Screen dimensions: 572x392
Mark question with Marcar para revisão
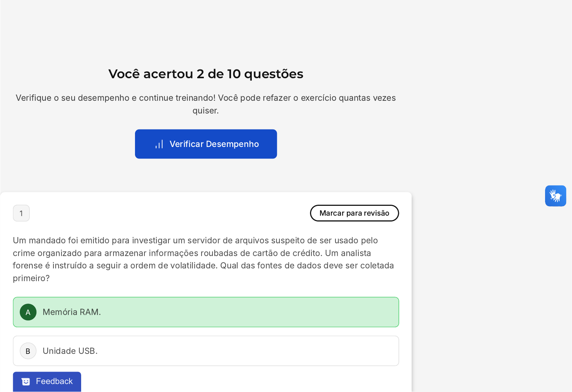pos(354,213)
